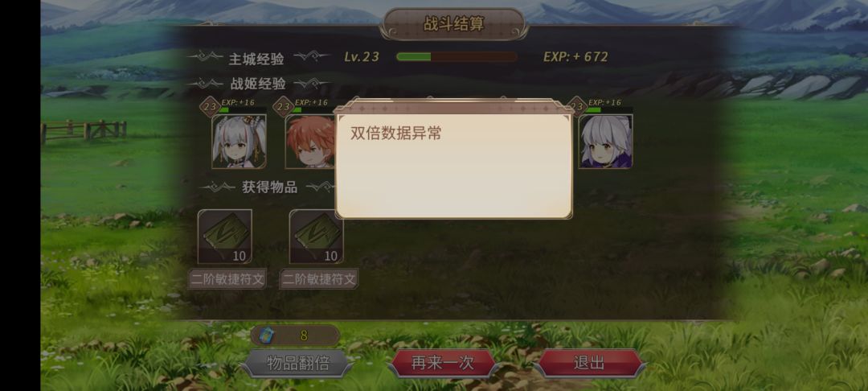Select the 退出 button
Image resolution: width=868 pixels, height=391 pixels.
(x=589, y=364)
